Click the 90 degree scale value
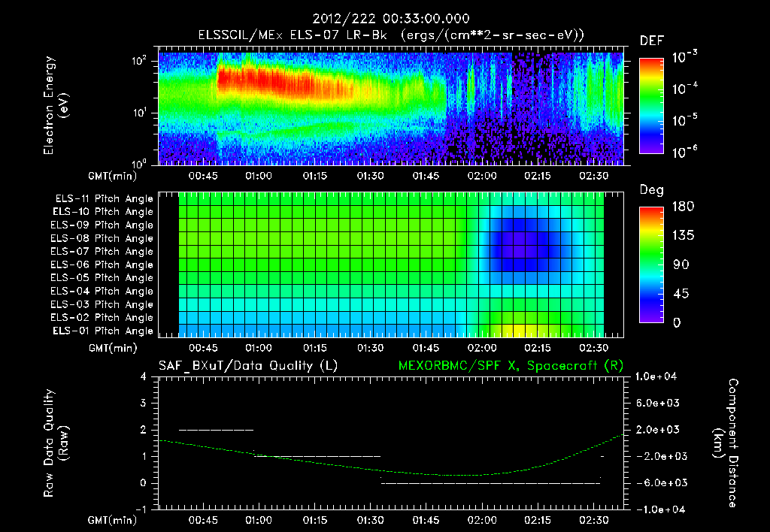The image size is (770, 532). coord(681,264)
